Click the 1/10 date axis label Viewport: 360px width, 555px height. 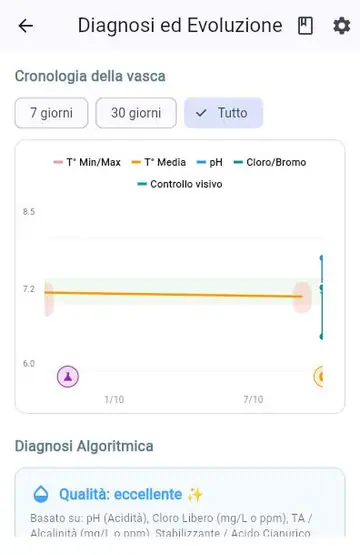pos(114,400)
